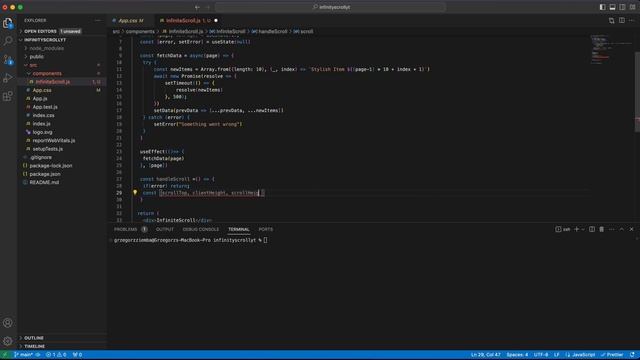Viewport: 640px width, 360px height.
Task: Select the Terminal panel tab
Action: 239,229
